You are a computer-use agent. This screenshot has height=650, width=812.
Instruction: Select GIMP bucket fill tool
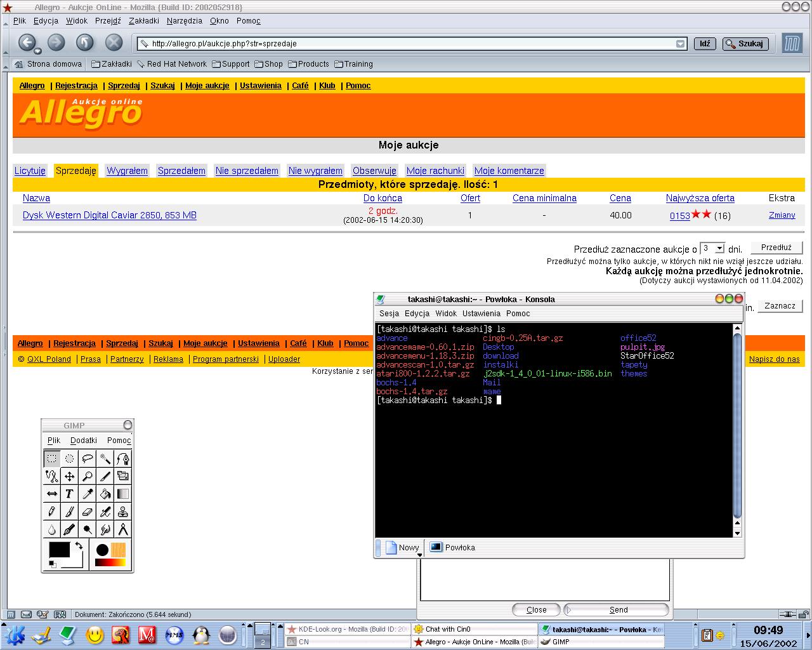coord(105,494)
